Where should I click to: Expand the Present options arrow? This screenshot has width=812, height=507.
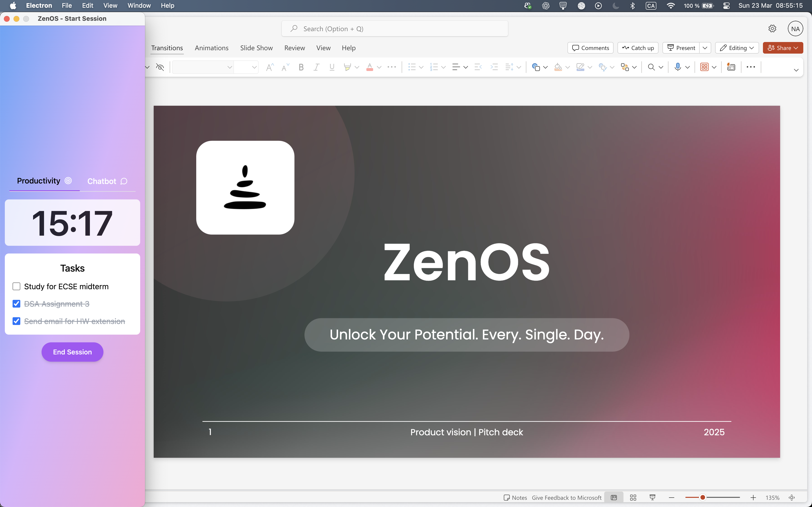pyautogui.click(x=705, y=48)
